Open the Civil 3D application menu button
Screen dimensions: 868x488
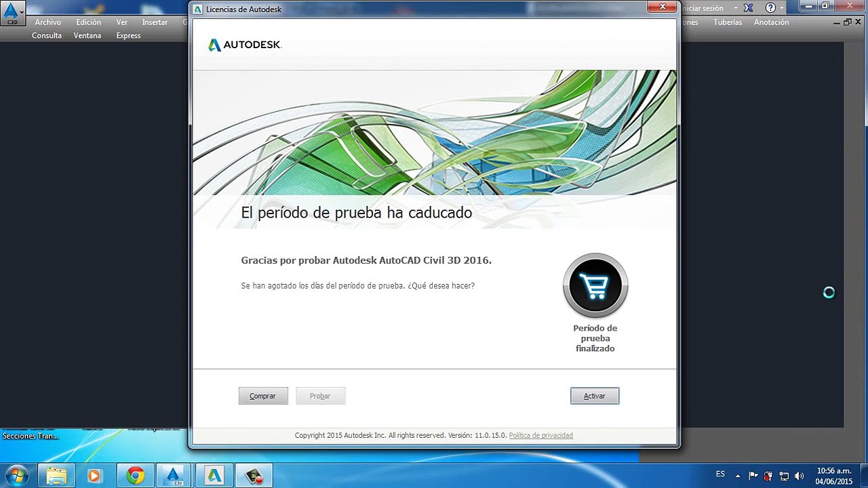click(x=12, y=12)
